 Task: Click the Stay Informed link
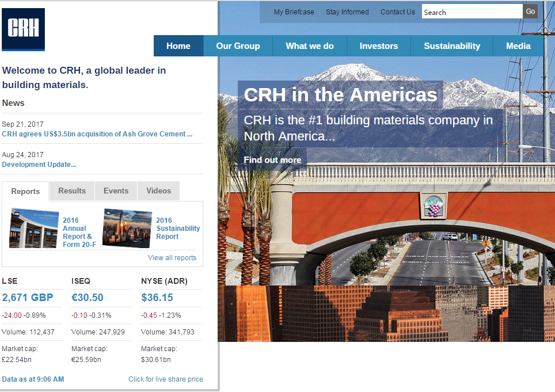click(x=347, y=12)
